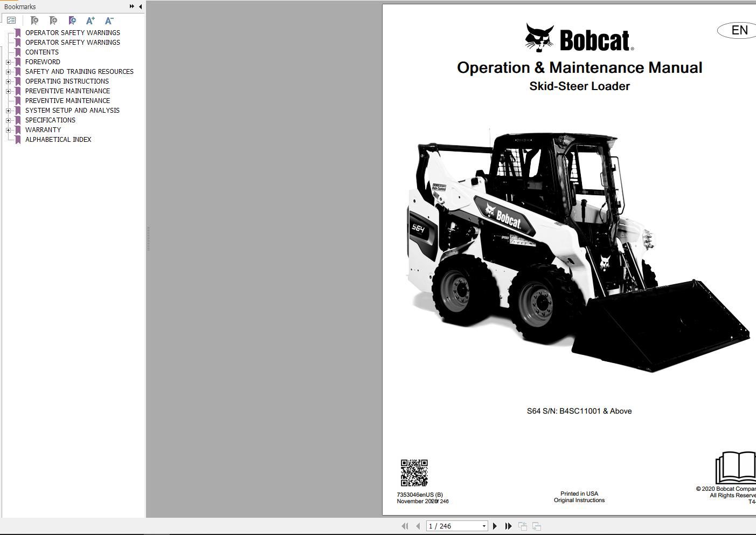
Task: Click the next page arrow
Action: point(495,525)
